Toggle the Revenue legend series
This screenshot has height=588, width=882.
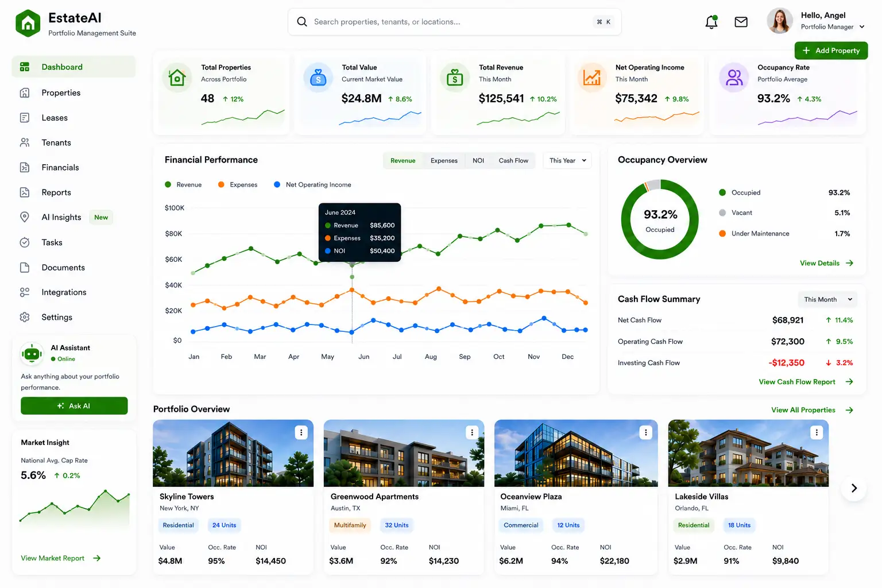point(183,184)
